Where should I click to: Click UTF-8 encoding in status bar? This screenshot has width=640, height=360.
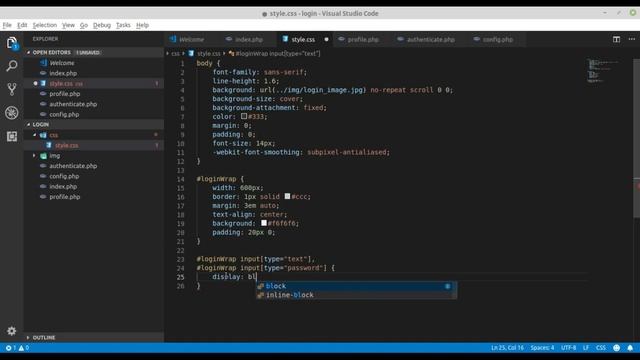point(568,348)
